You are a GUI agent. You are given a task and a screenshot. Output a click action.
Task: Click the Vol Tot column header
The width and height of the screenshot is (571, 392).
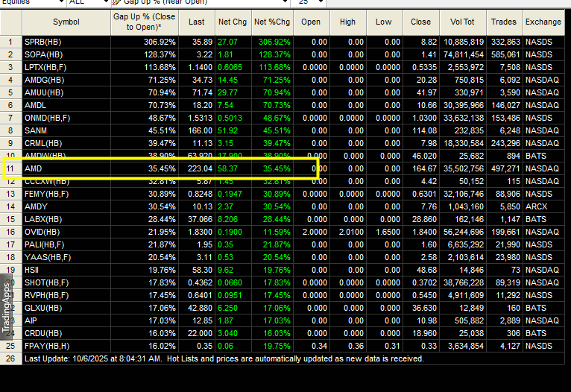coord(463,22)
